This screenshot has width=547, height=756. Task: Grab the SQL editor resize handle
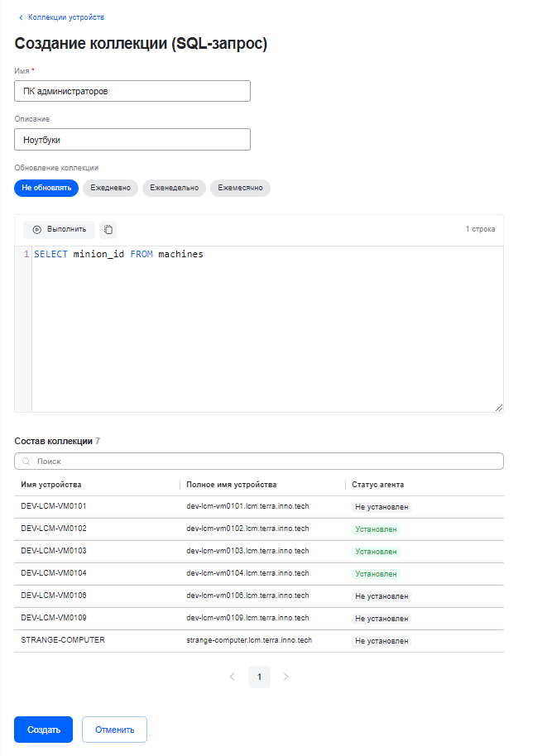498,407
